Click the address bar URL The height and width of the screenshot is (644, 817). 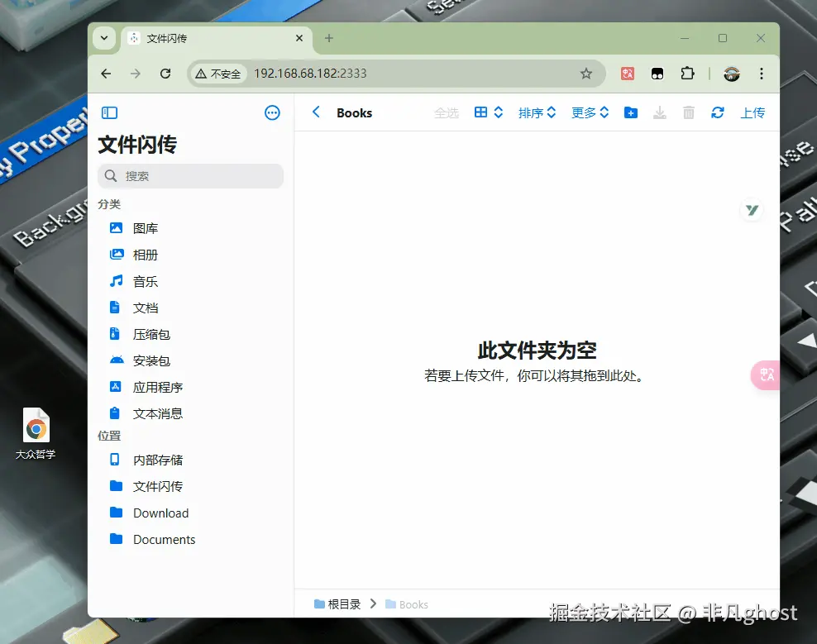pos(311,74)
